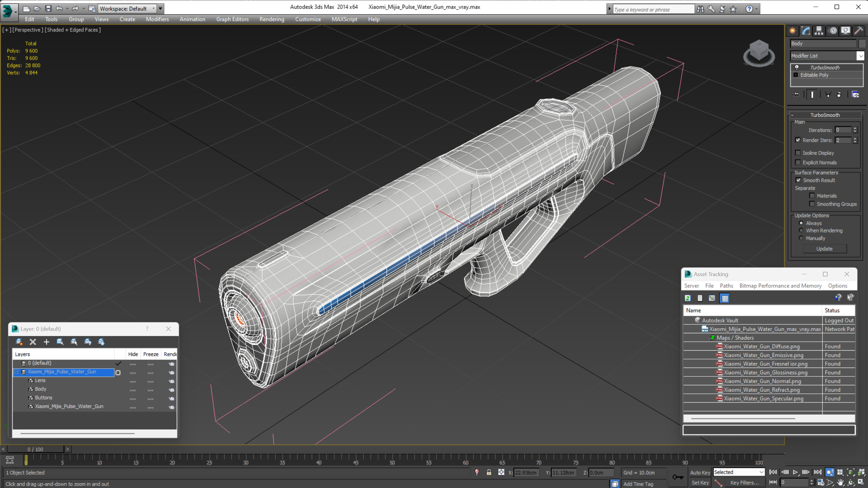Open the search binoculars icon
Viewport: 868px width, 488px height.
700,9
